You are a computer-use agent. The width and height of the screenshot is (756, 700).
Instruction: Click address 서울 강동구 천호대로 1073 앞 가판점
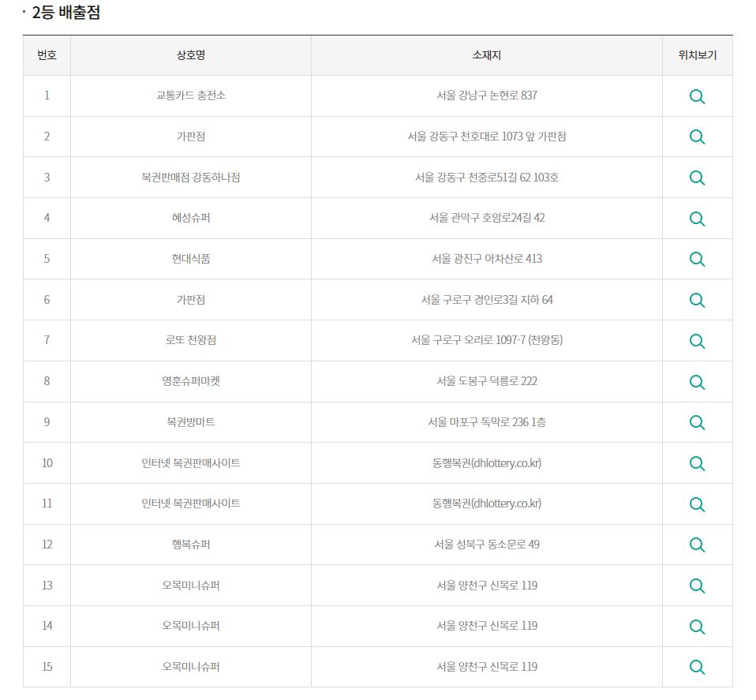(x=486, y=137)
